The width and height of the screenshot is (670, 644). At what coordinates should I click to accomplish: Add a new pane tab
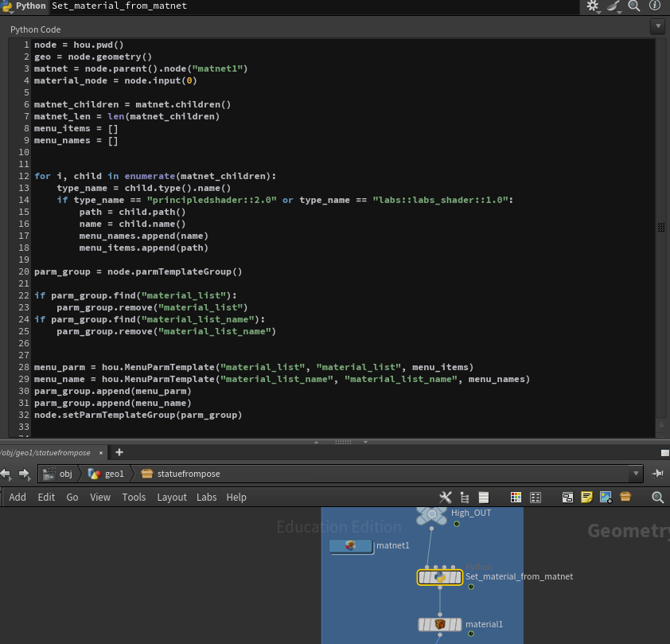[x=119, y=452]
